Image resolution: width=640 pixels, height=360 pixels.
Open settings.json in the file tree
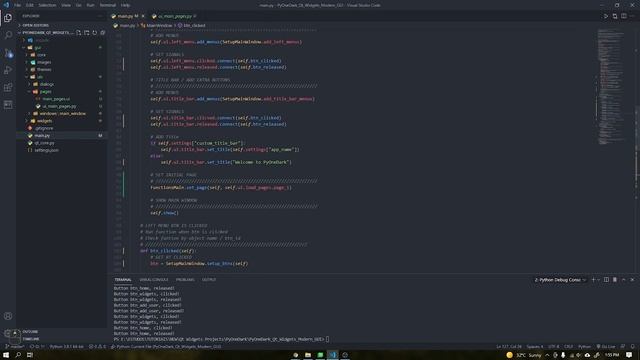(x=61, y=150)
